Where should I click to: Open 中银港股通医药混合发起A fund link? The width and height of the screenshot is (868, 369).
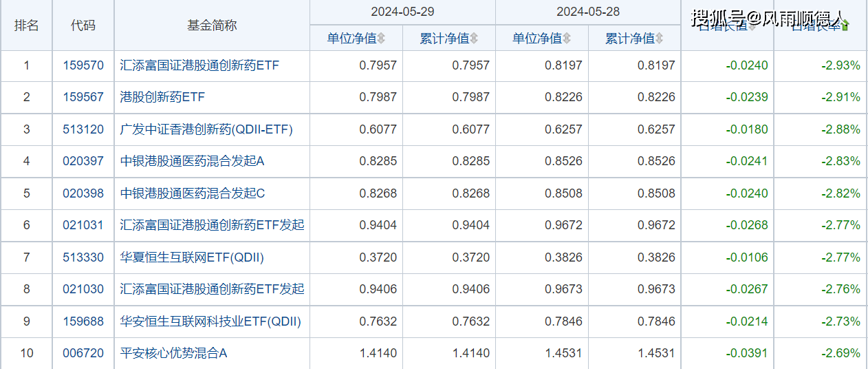click(x=192, y=161)
